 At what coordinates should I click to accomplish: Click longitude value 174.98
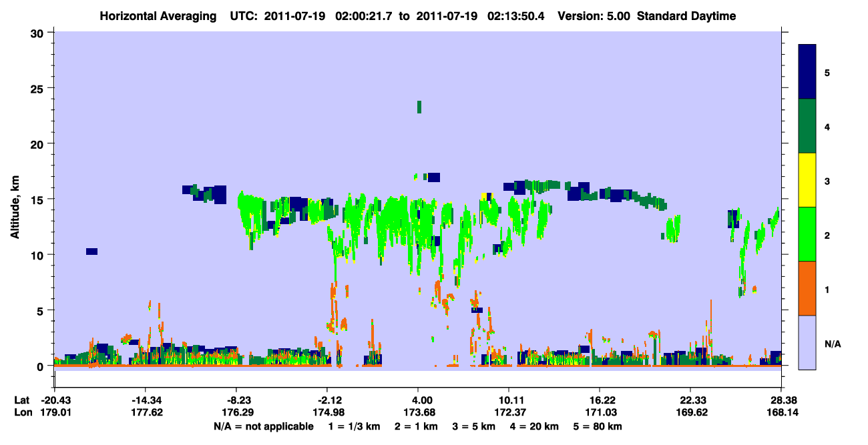coord(327,412)
